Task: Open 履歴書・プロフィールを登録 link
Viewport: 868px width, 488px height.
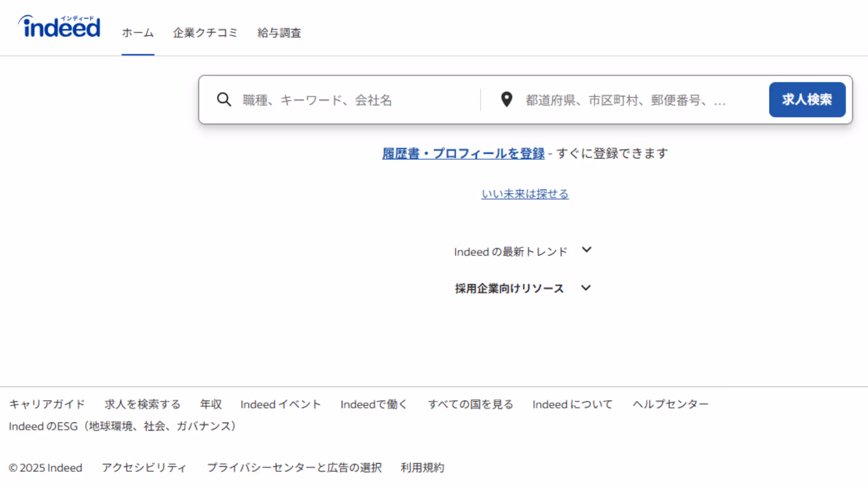Action: [x=463, y=153]
